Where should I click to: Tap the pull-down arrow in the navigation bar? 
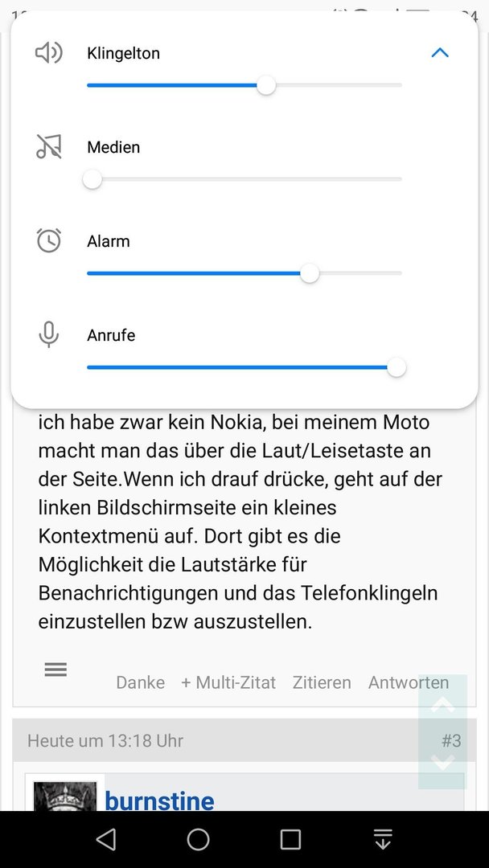(383, 839)
